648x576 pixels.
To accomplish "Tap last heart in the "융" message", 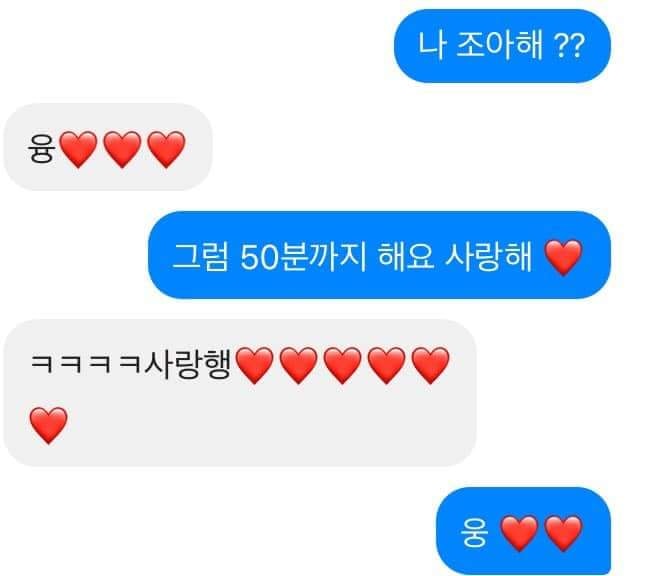I will point(166,149).
